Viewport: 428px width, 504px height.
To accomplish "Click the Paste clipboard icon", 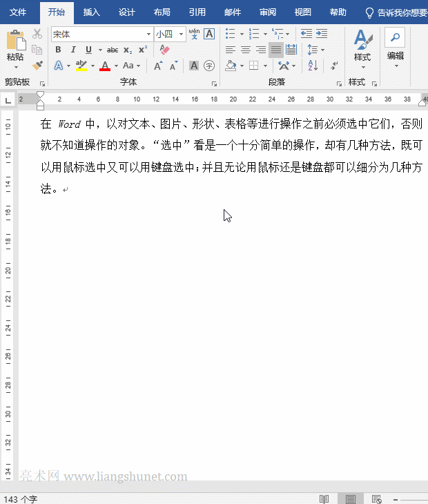I will click(x=16, y=40).
